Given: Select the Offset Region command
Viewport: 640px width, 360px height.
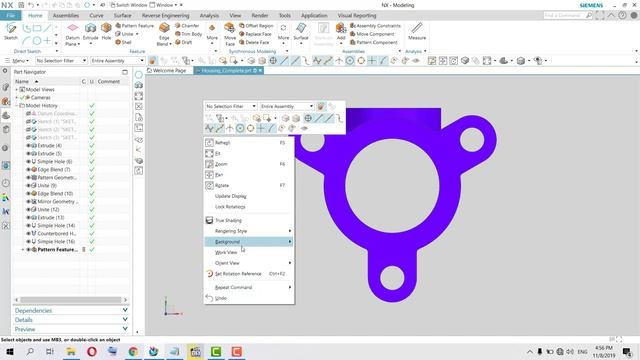Looking at the screenshot, I should tap(256, 26).
